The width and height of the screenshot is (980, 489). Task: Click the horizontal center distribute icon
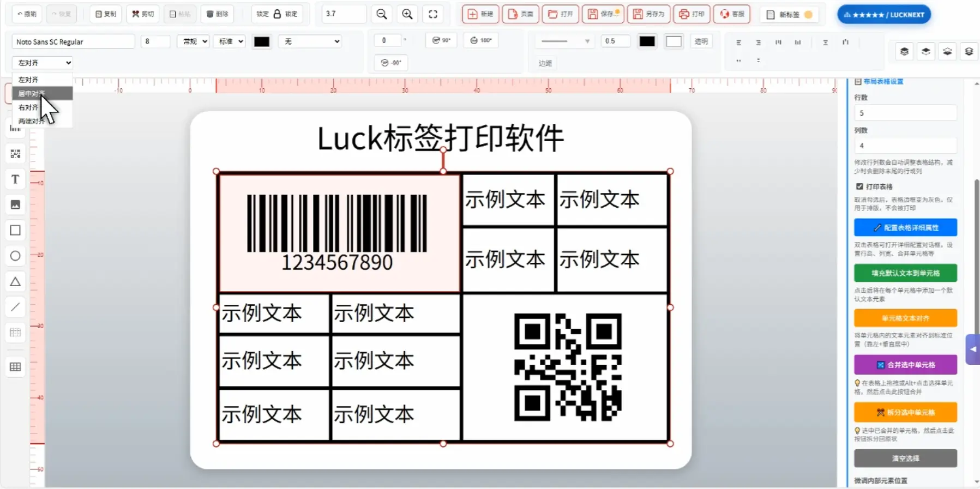(x=826, y=43)
